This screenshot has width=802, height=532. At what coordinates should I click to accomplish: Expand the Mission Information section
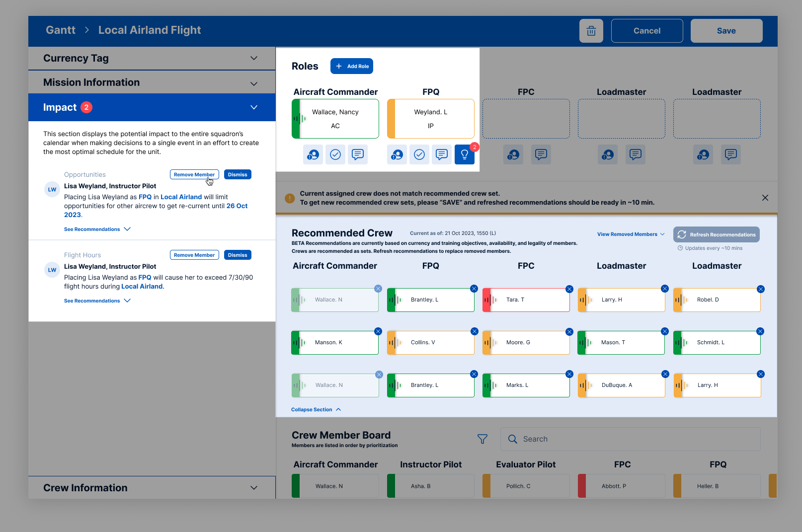click(x=152, y=82)
